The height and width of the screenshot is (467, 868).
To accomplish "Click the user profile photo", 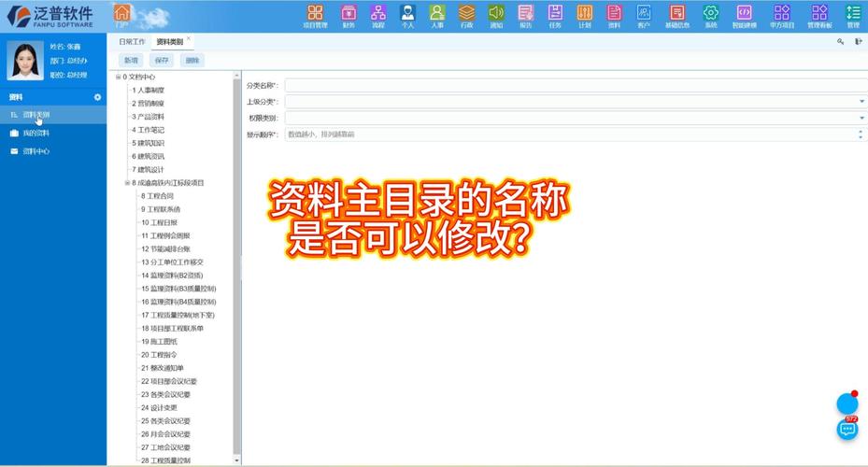I will 25,61.
